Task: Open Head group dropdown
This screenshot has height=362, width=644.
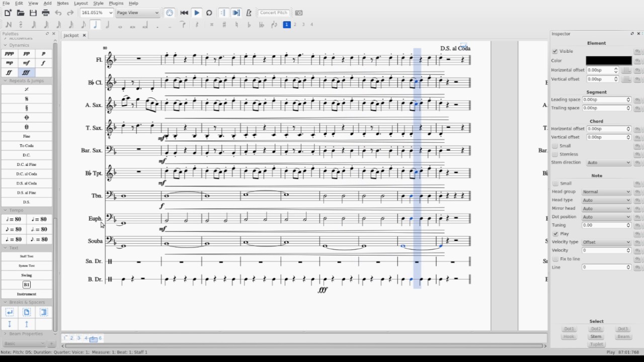Action: coord(606,192)
